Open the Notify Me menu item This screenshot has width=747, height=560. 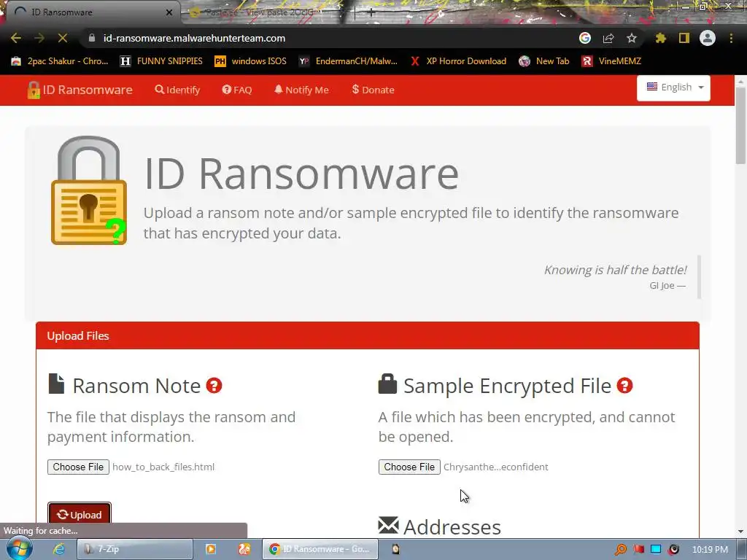[x=301, y=90]
